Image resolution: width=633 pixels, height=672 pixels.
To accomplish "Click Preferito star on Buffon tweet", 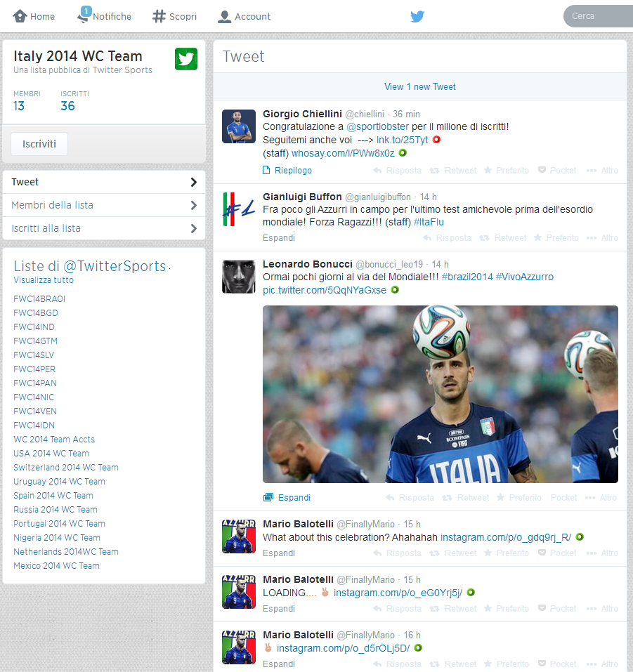I will click(x=537, y=237).
